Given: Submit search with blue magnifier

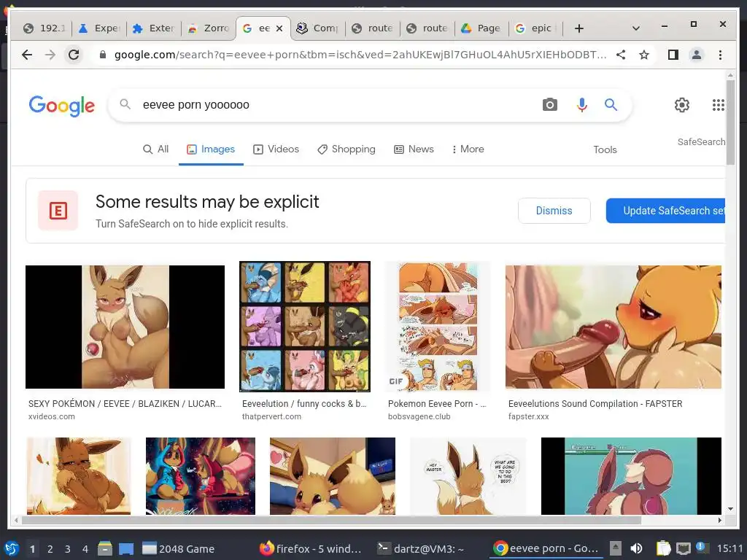Looking at the screenshot, I should [611, 104].
